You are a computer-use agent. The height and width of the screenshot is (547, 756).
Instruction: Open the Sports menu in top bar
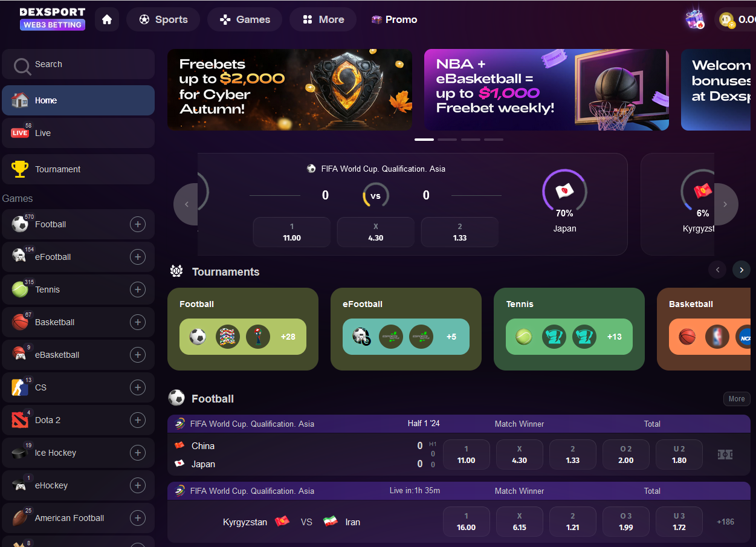click(163, 19)
